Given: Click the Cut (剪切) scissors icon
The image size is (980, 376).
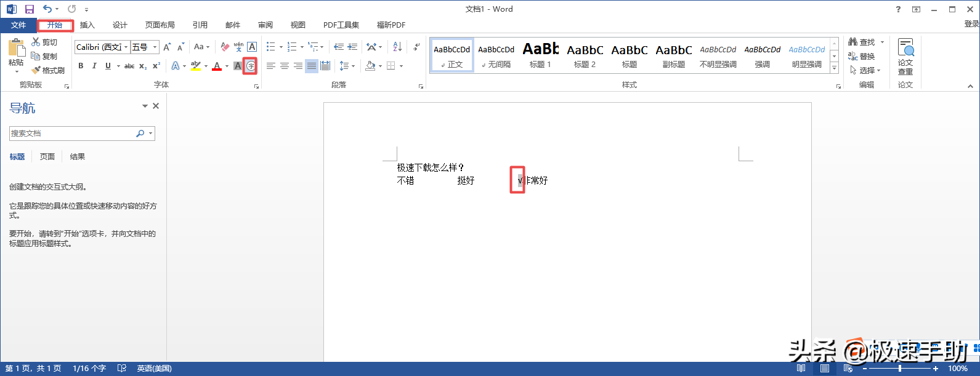Looking at the screenshot, I should [x=36, y=42].
